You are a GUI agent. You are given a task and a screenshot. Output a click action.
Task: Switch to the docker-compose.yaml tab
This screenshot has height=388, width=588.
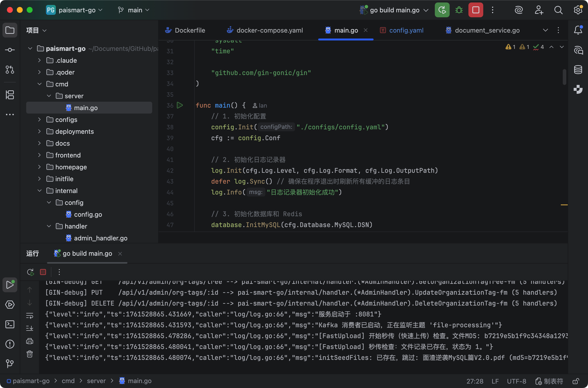[x=270, y=30]
